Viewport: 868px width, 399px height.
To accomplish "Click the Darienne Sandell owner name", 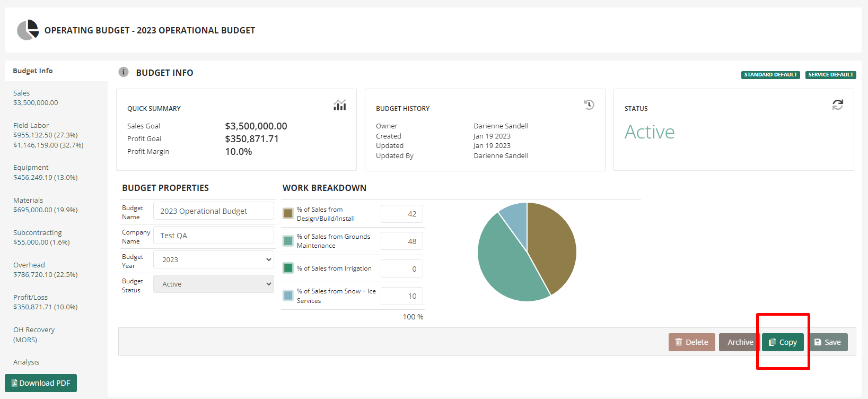I will [x=501, y=126].
